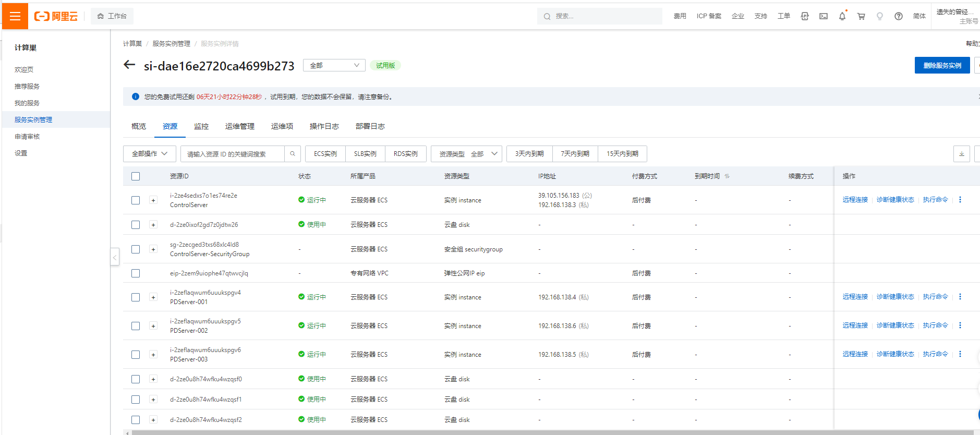The image size is (980, 435).
Task: Switch to the 概览 tab
Action: 139,126
